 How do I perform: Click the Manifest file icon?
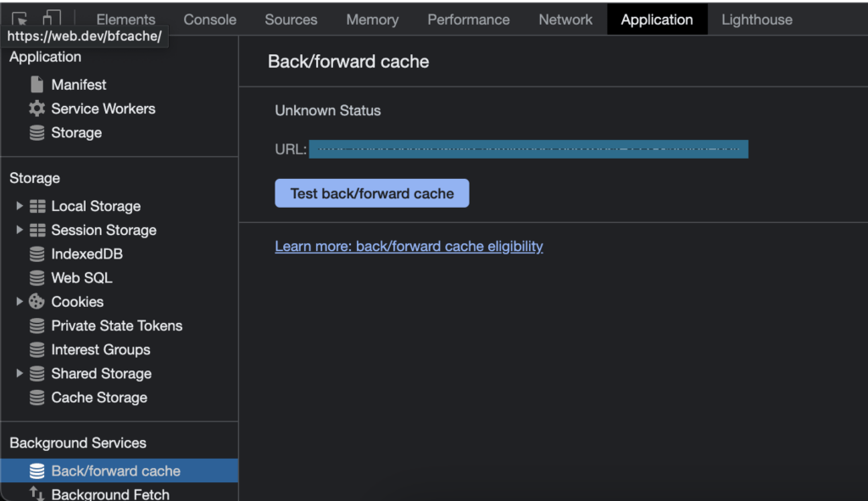pyautogui.click(x=36, y=85)
